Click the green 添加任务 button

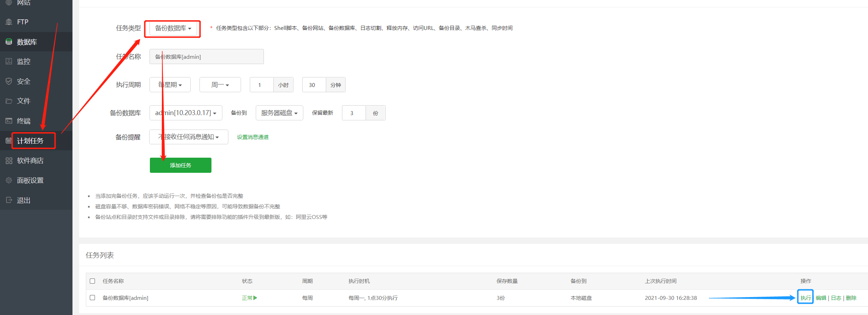pos(180,165)
